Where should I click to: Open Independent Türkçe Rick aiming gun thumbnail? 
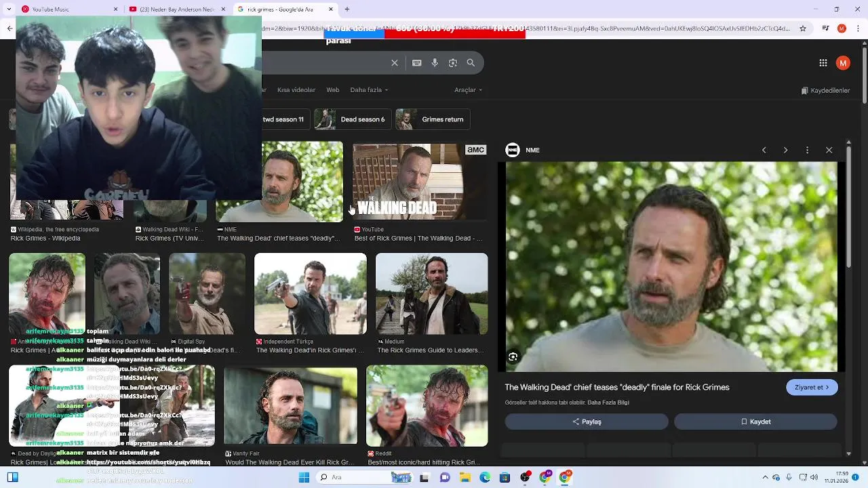pos(311,293)
